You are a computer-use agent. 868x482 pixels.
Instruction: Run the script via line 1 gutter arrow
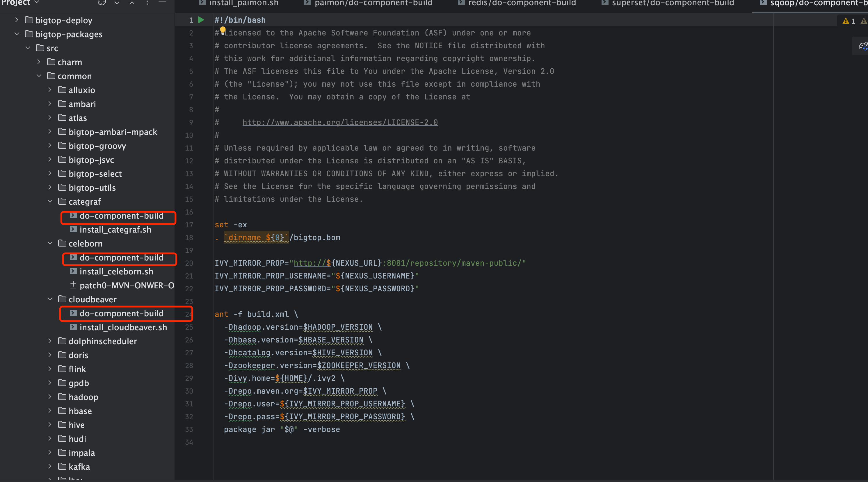[201, 20]
